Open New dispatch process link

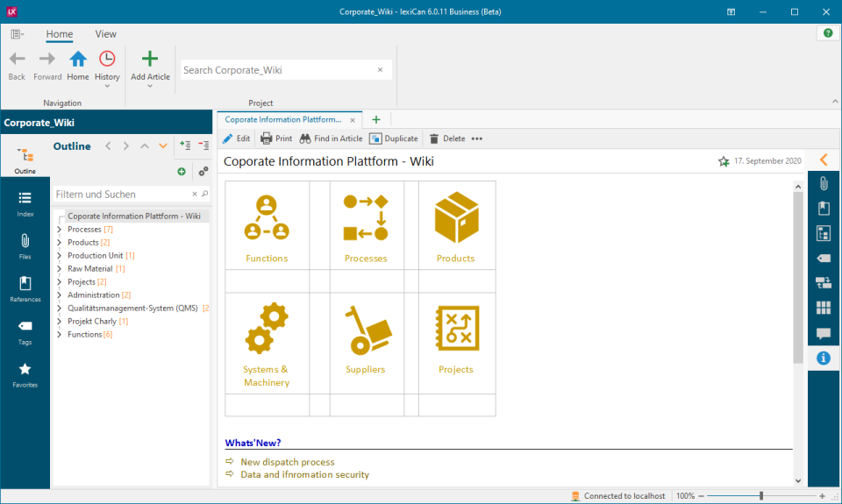coord(288,462)
